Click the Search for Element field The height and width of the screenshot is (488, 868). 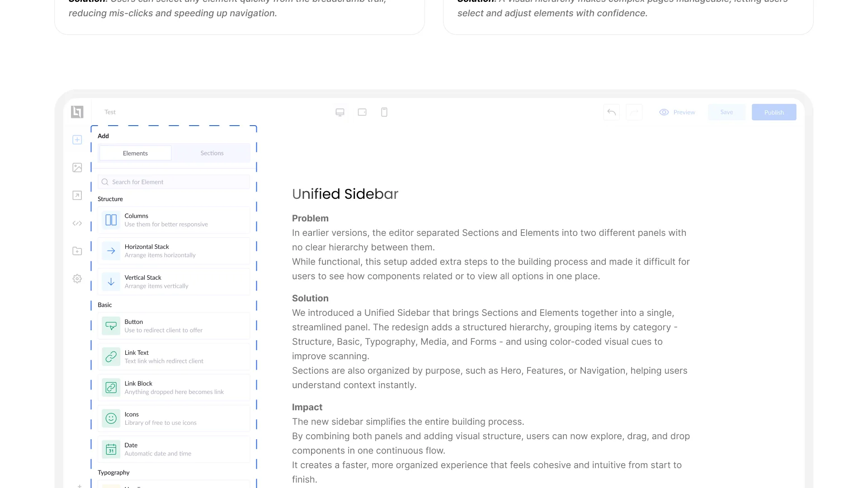(174, 182)
